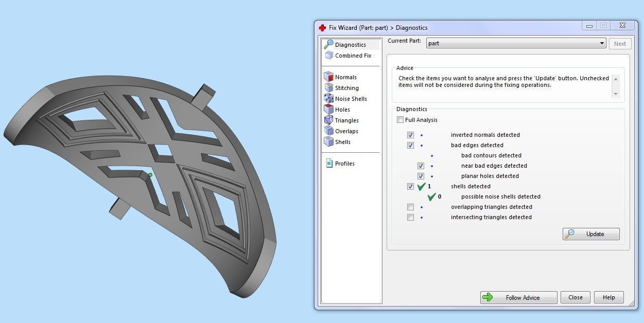Click the red cross Fix Wizard title icon
The height and width of the screenshot is (323, 644).
click(x=322, y=28)
